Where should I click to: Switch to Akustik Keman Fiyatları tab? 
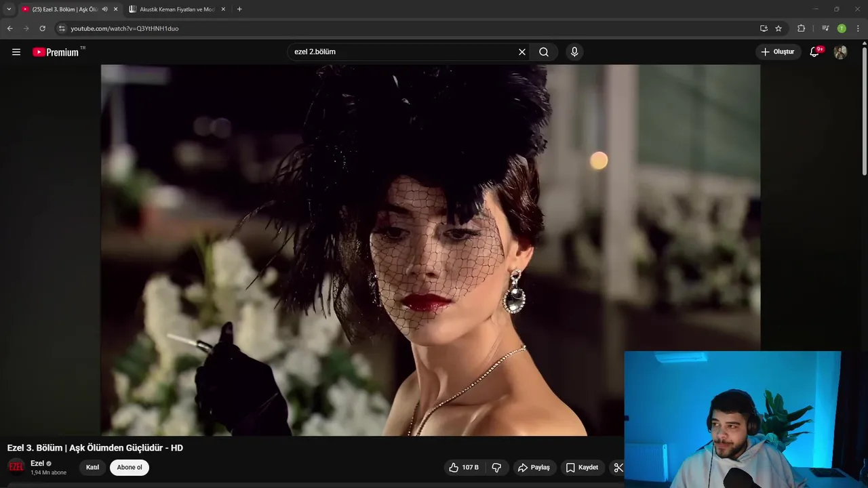(x=177, y=9)
